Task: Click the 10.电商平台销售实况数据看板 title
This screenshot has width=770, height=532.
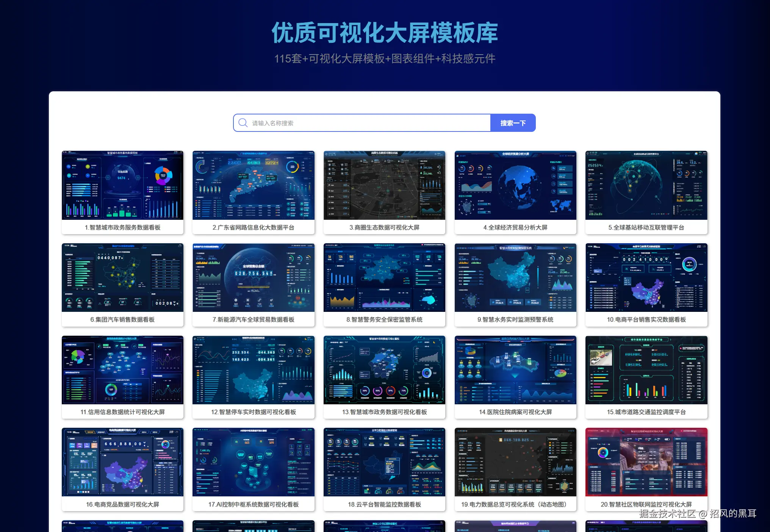Action: [646, 319]
